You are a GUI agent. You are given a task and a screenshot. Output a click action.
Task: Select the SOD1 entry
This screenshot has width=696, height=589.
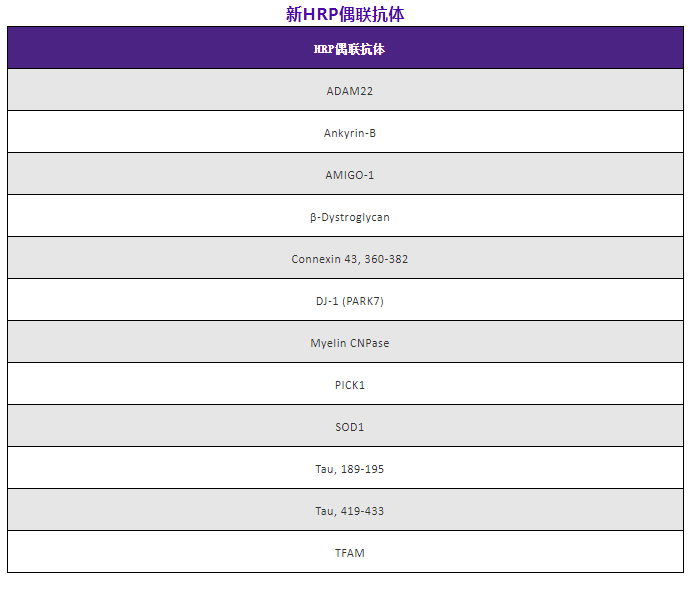coord(349,427)
